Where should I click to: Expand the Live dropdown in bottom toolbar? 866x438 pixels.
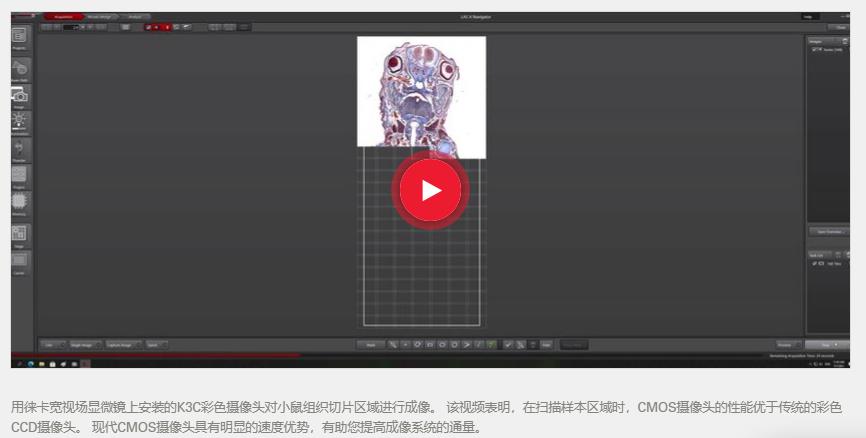click(x=48, y=344)
